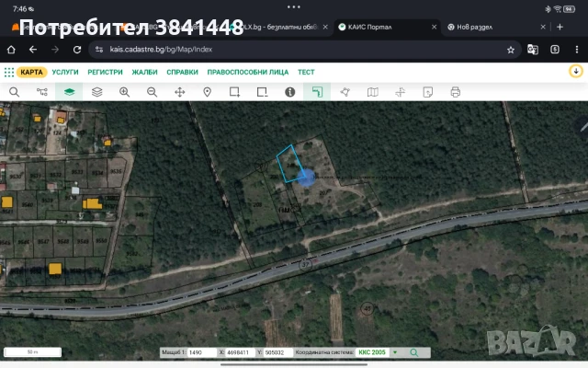Viewport: 588px width, 368px height.
Task: Choose the add rectangle selection tool
Action: click(235, 92)
